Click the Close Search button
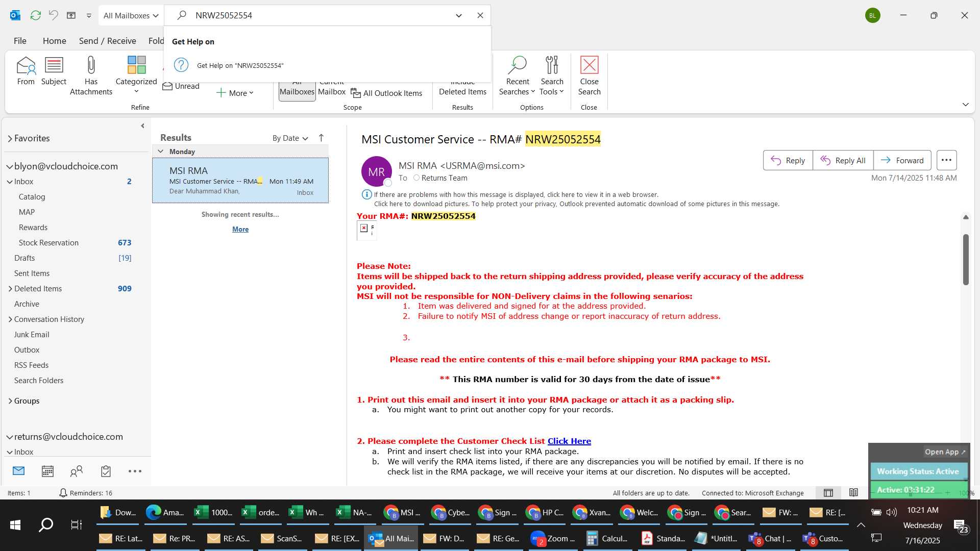 [589, 76]
